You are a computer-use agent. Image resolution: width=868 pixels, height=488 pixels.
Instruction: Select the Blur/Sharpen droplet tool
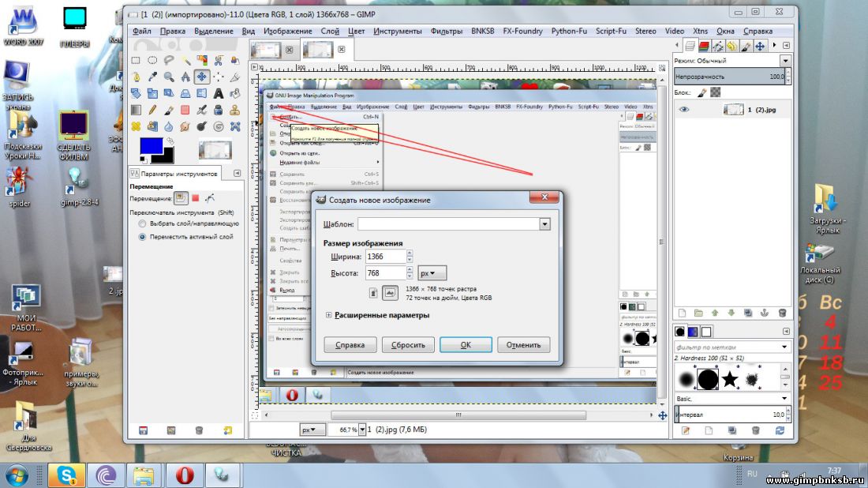pyautogui.click(x=169, y=126)
